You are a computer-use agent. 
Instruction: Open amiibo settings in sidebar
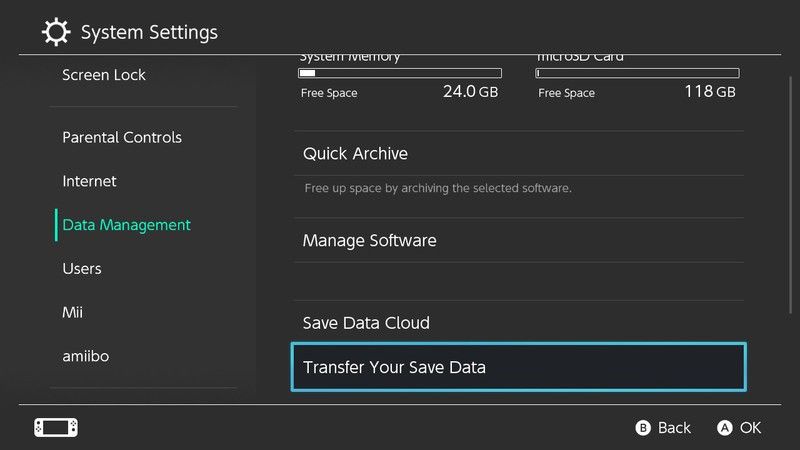85,356
